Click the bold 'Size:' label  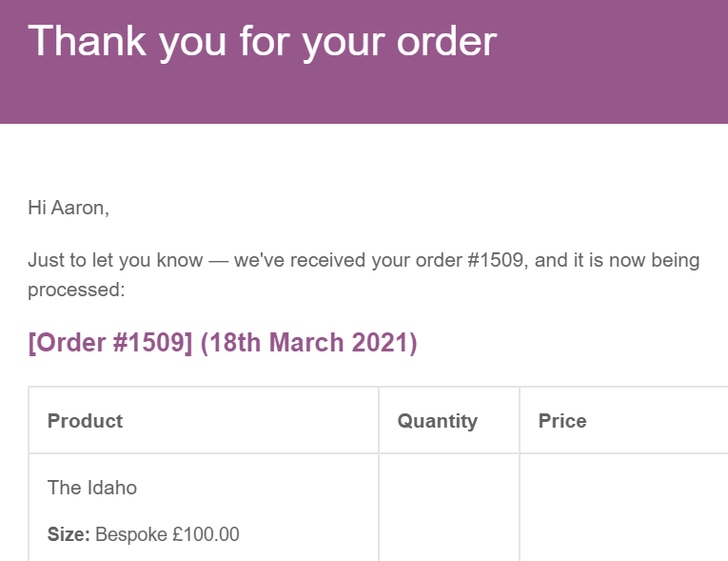coord(69,534)
